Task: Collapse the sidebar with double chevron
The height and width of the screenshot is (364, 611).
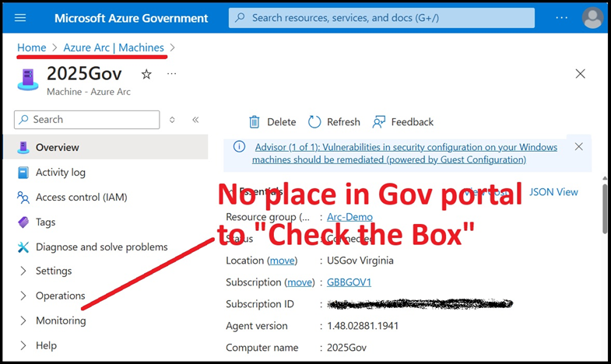Action: tap(195, 120)
